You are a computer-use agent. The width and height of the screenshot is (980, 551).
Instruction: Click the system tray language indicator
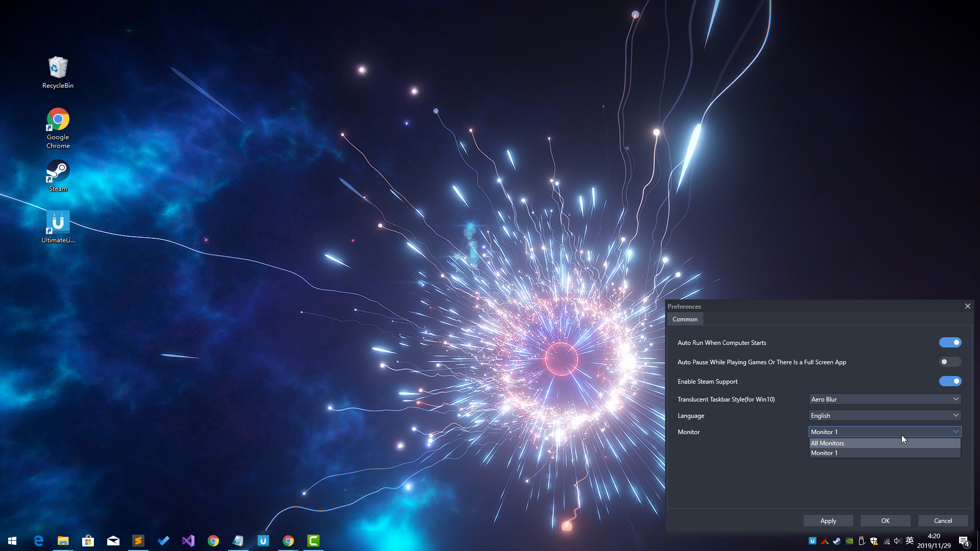click(x=910, y=540)
